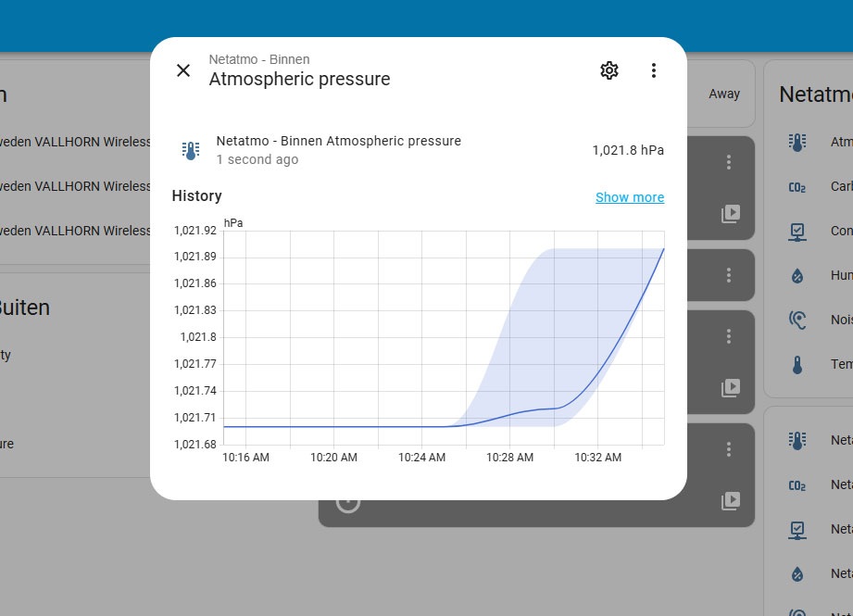Click the History heading

[x=197, y=195]
